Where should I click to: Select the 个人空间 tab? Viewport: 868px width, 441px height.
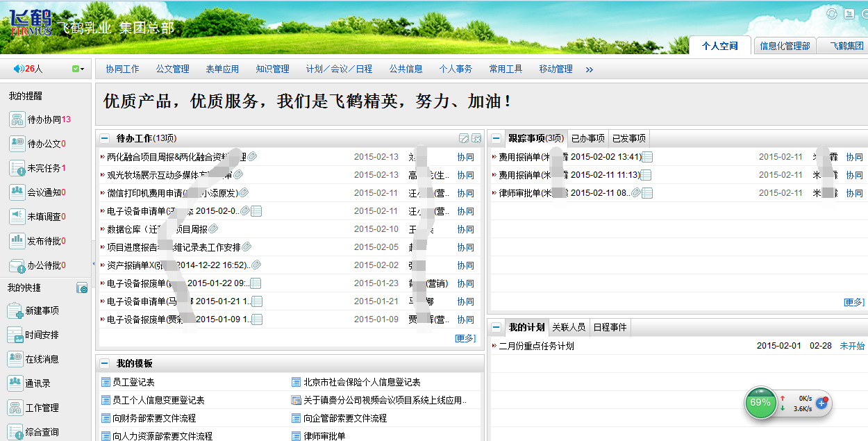click(x=720, y=46)
